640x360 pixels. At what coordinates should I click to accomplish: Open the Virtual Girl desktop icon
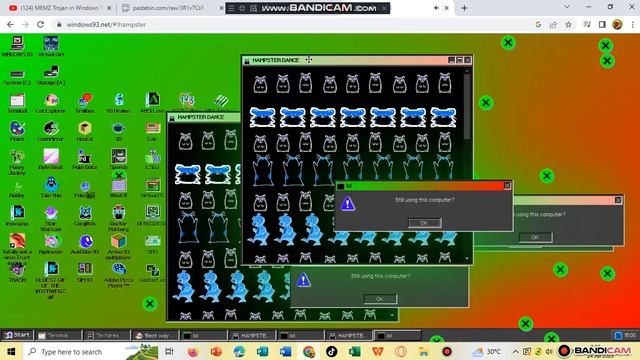[x=51, y=46]
